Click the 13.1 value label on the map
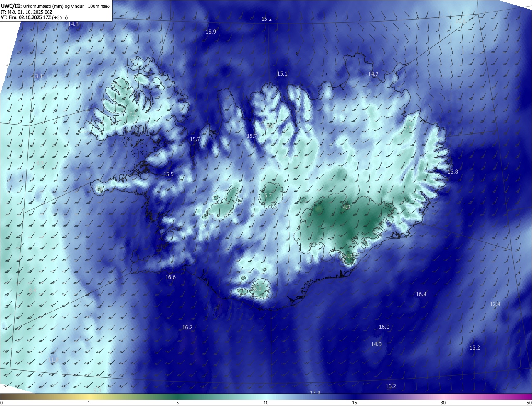The height and width of the screenshot is (406, 532). (x=37, y=76)
